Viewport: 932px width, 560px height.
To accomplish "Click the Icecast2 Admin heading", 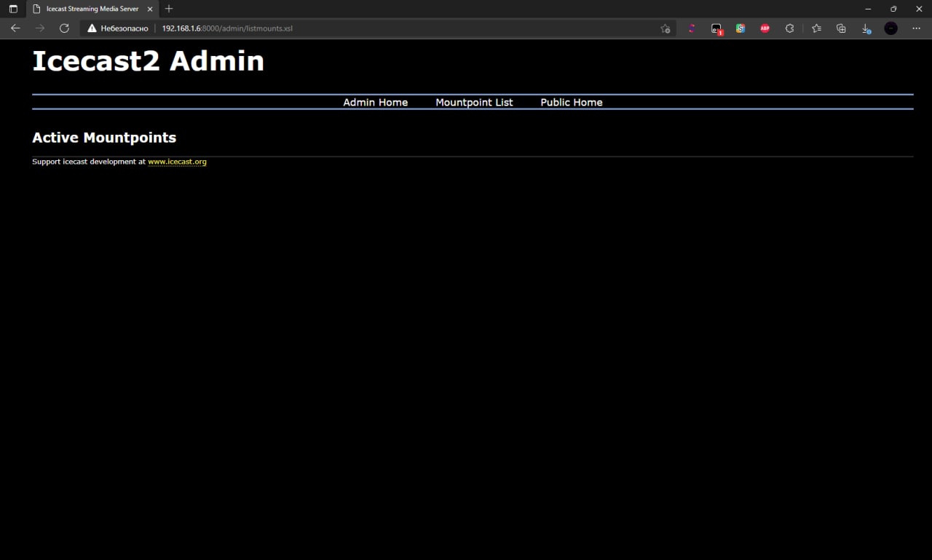I will point(148,60).
